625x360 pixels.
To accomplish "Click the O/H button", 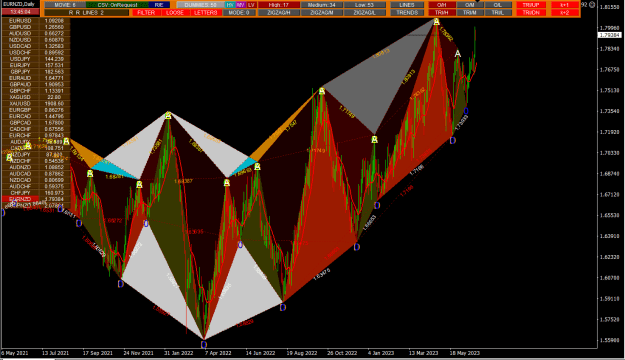I will [x=441, y=5].
